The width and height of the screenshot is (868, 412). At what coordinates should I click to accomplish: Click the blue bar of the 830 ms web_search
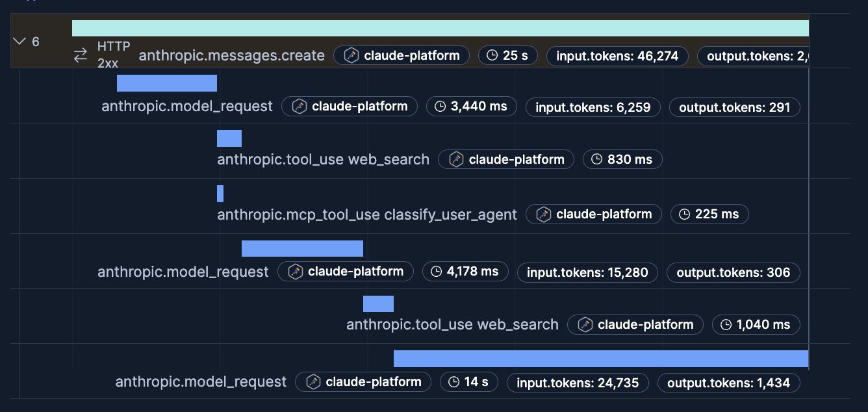pos(229,138)
